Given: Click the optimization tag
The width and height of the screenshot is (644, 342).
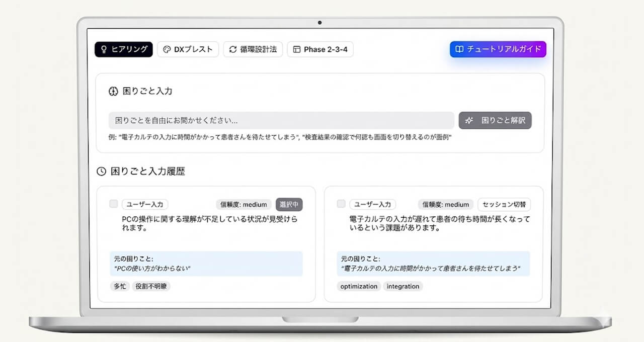Looking at the screenshot, I should click(x=358, y=286).
